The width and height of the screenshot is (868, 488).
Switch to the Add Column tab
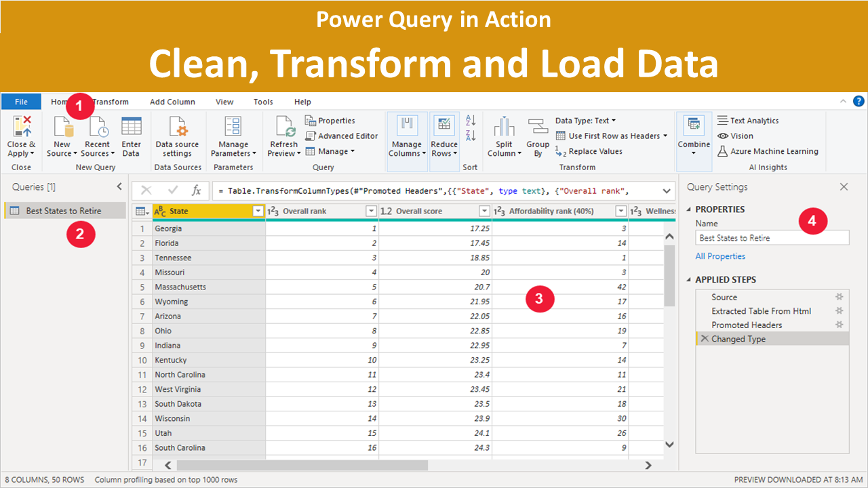coord(172,102)
